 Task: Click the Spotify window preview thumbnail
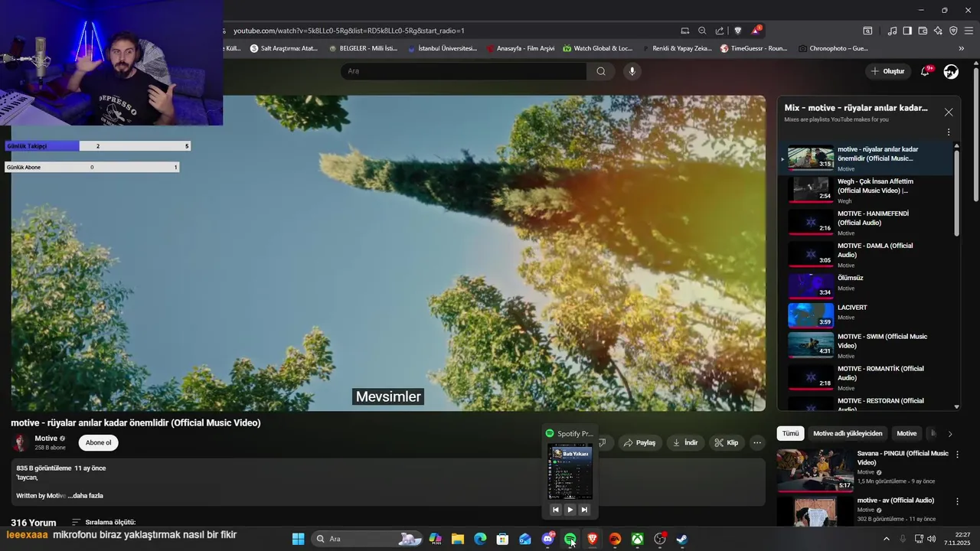[570, 471]
